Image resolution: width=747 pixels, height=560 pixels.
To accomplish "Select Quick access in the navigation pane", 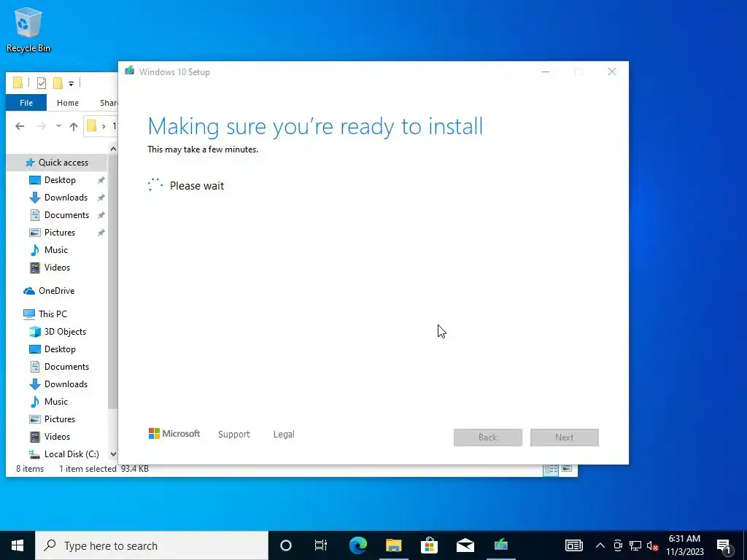I will tap(56, 163).
